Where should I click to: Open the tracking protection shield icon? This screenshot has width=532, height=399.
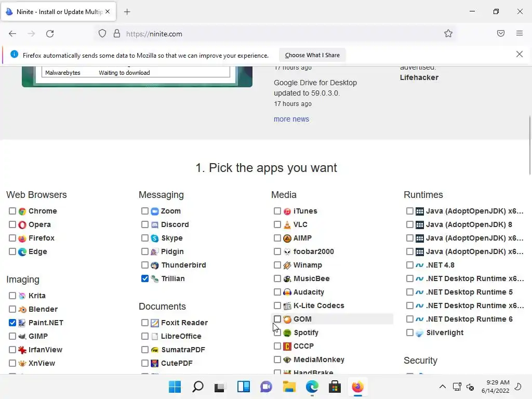click(102, 34)
